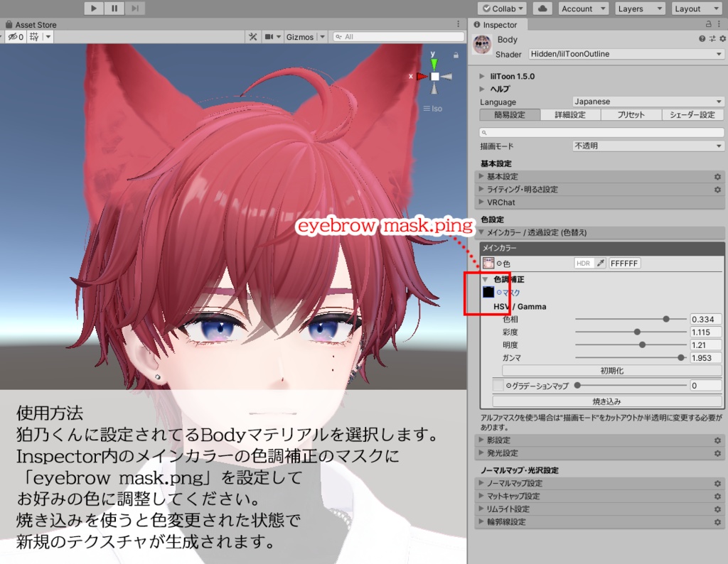Open material preset slider icon
728x564 pixels.
[x=712, y=39]
